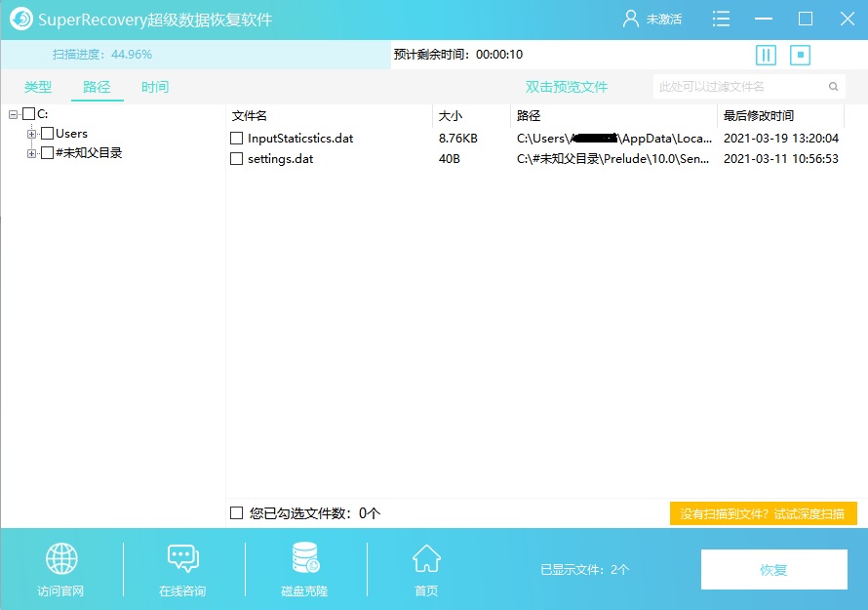Click the date 2021-03-11 10:56:53
Screen dimensions: 868x610
[x=781, y=159]
